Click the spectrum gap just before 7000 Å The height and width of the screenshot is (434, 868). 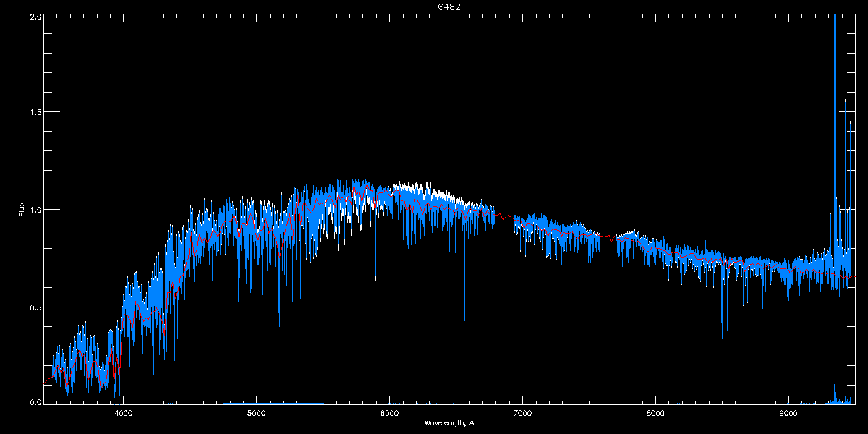[505, 217]
